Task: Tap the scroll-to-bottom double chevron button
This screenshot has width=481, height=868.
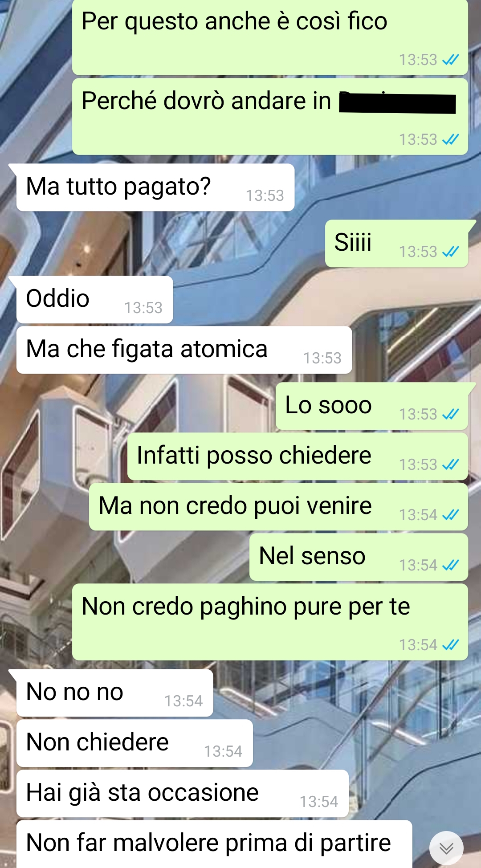Action: click(446, 848)
